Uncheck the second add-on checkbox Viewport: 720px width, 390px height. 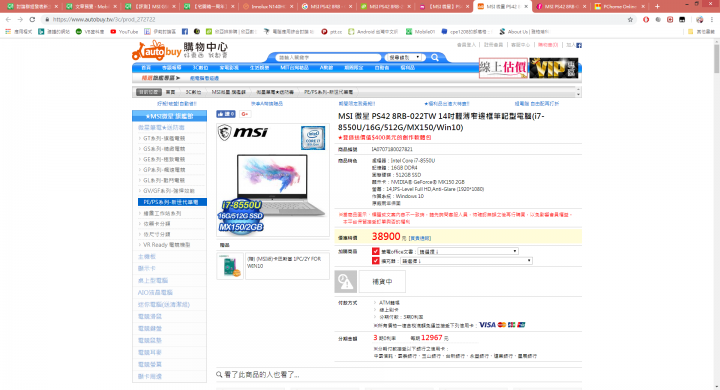click(x=376, y=260)
